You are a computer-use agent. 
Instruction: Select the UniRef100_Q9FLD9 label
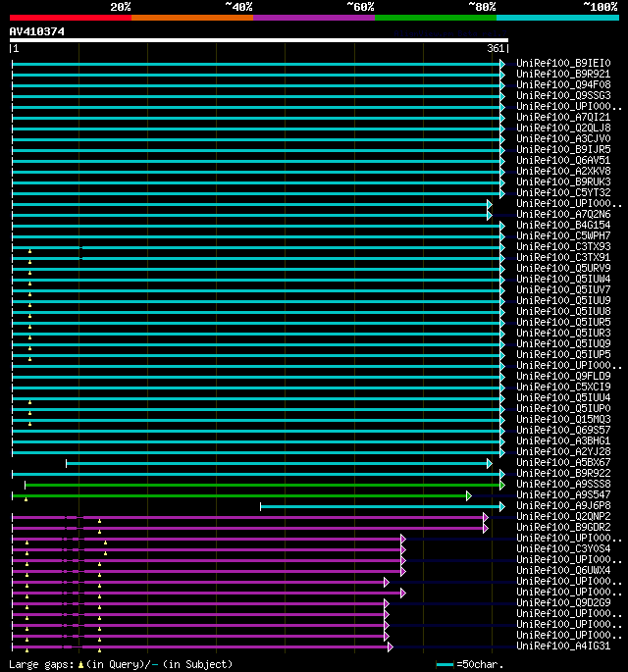(x=563, y=376)
